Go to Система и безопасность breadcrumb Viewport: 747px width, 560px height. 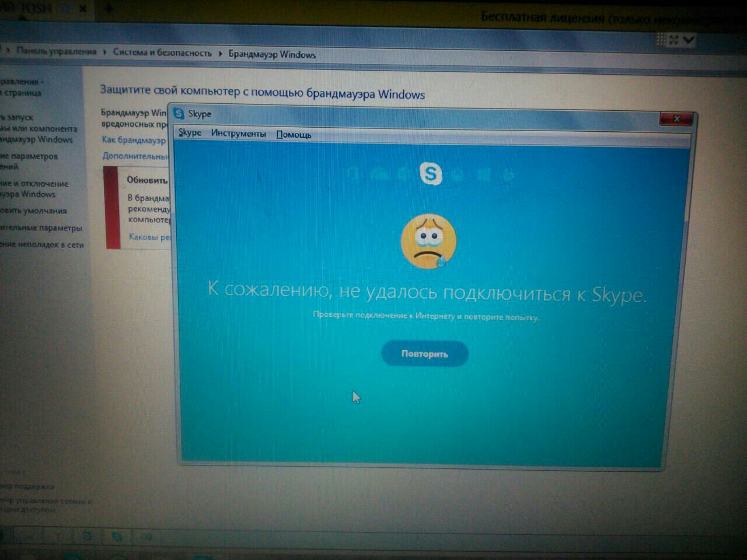[162, 52]
